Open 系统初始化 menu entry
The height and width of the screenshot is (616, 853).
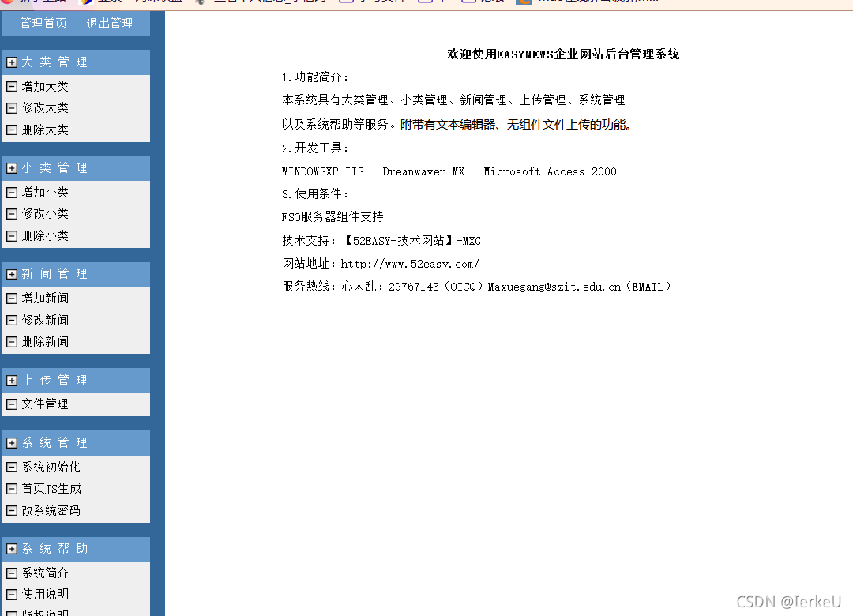coord(51,467)
